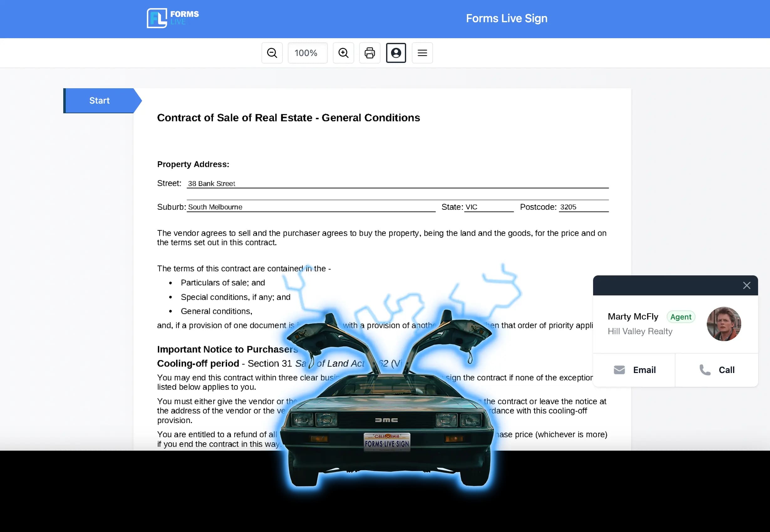
Task: Click the user profile avatar icon
Action: pos(396,53)
